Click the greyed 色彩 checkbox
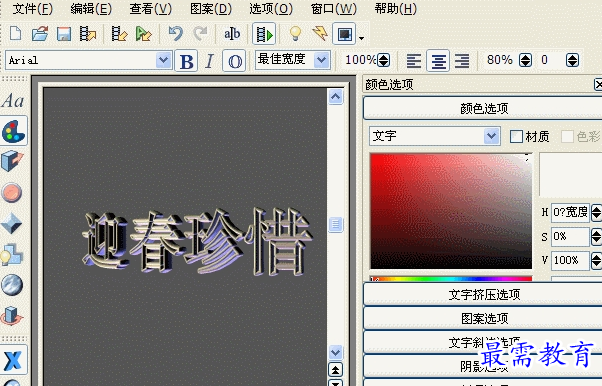The height and width of the screenshot is (386, 602). click(x=567, y=136)
